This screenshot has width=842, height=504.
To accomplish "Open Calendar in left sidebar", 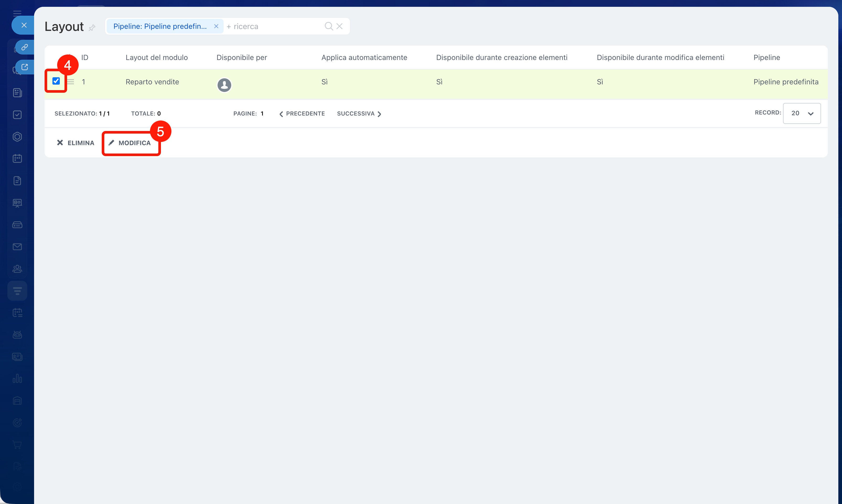I will [x=17, y=158].
